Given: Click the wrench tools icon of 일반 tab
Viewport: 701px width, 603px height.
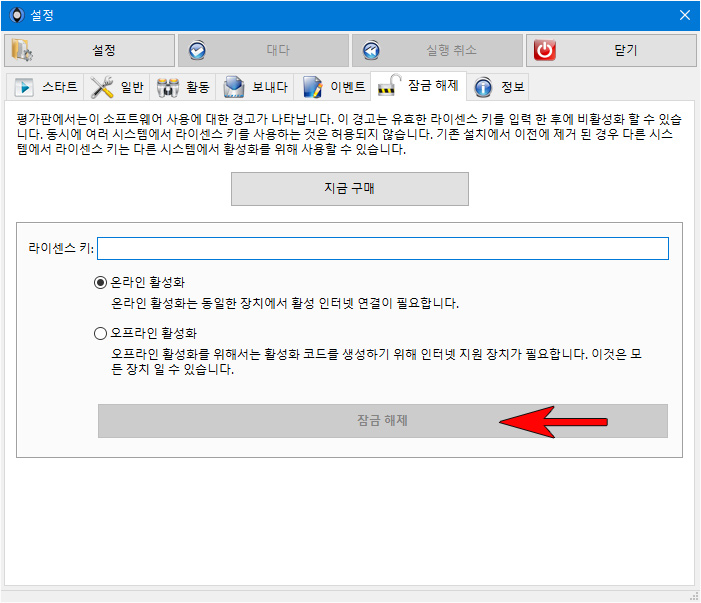Looking at the screenshot, I should pyautogui.click(x=102, y=87).
